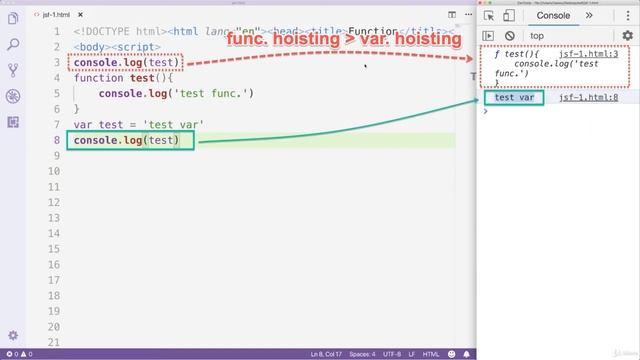Image resolution: width=640 pixels, height=360 pixels.
Task: Open the Explorer files view
Action: 13,18
